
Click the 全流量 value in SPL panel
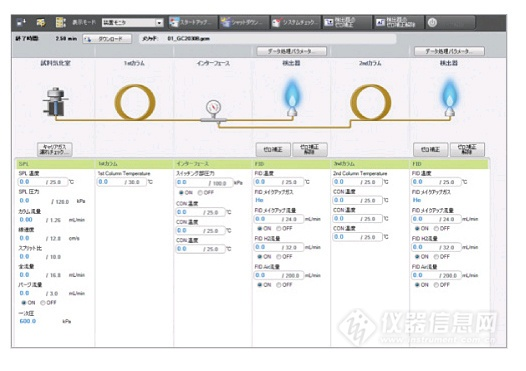(24, 275)
